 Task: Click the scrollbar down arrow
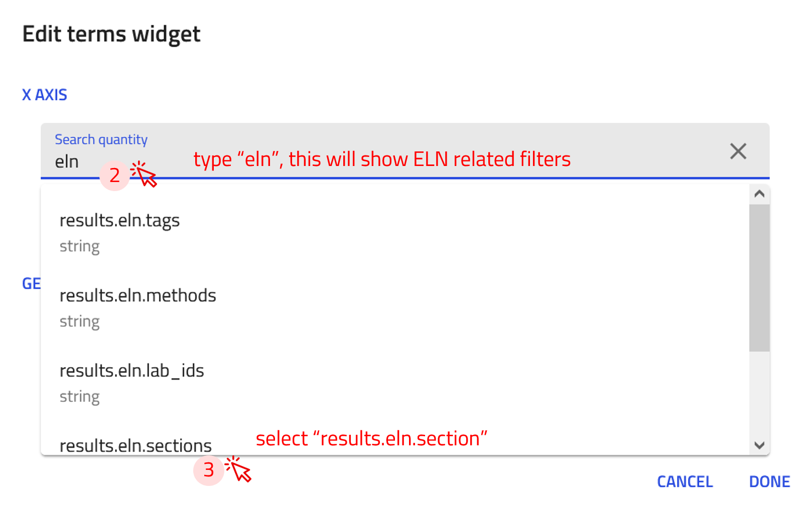tap(759, 445)
